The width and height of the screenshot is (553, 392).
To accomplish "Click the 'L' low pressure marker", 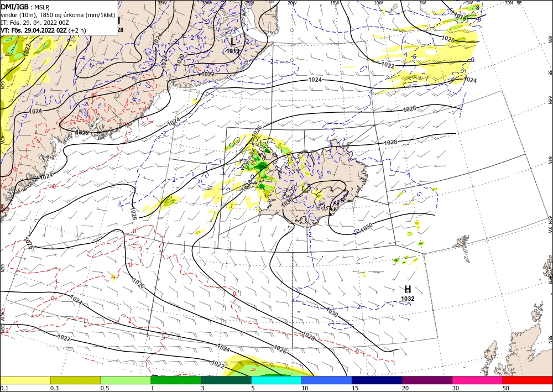I will [233, 41].
